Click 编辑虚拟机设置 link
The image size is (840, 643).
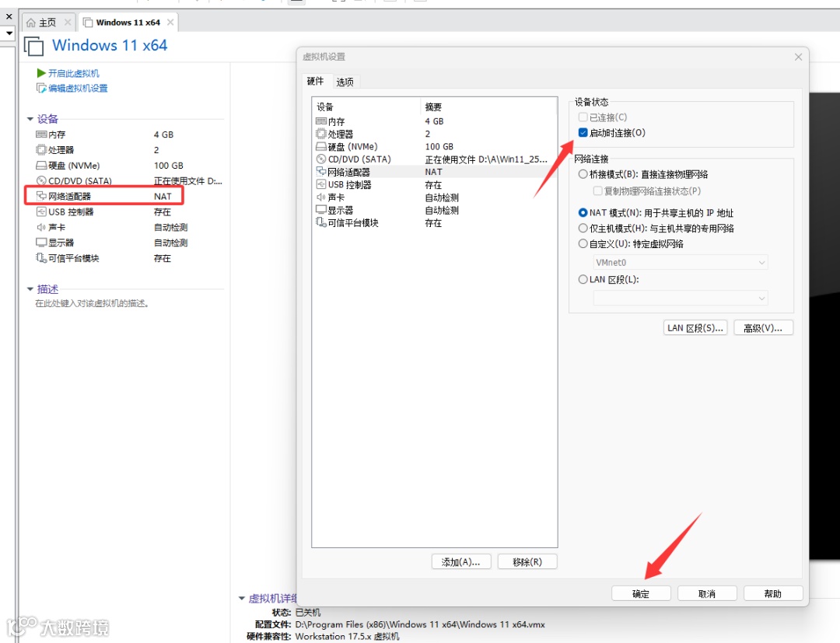(78, 89)
